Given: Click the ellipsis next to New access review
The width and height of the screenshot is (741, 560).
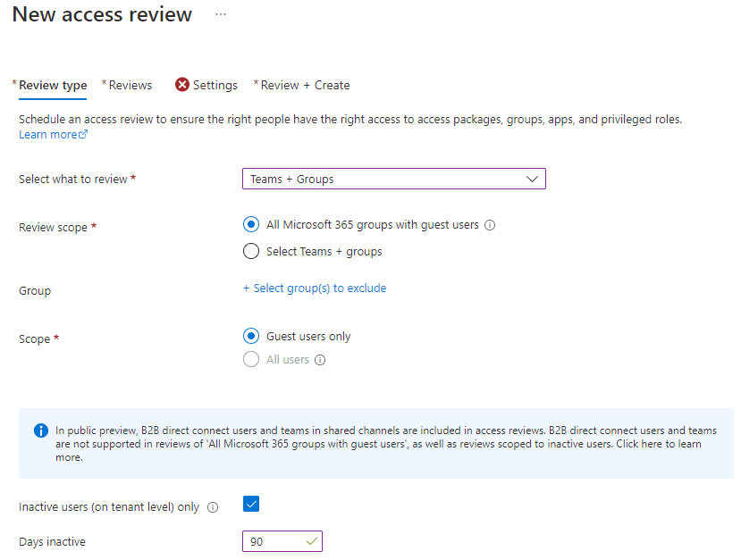Looking at the screenshot, I should click(221, 15).
